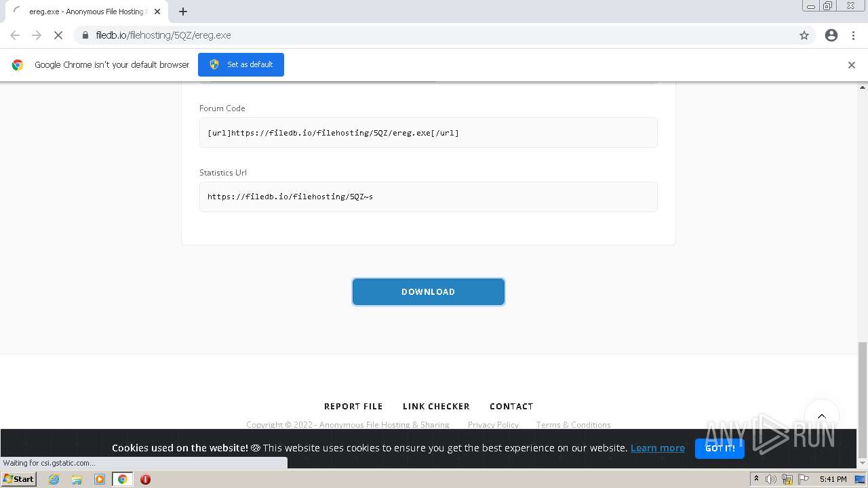The image size is (868, 488).
Task: Open the REPORT FILE link
Action: [x=353, y=406]
